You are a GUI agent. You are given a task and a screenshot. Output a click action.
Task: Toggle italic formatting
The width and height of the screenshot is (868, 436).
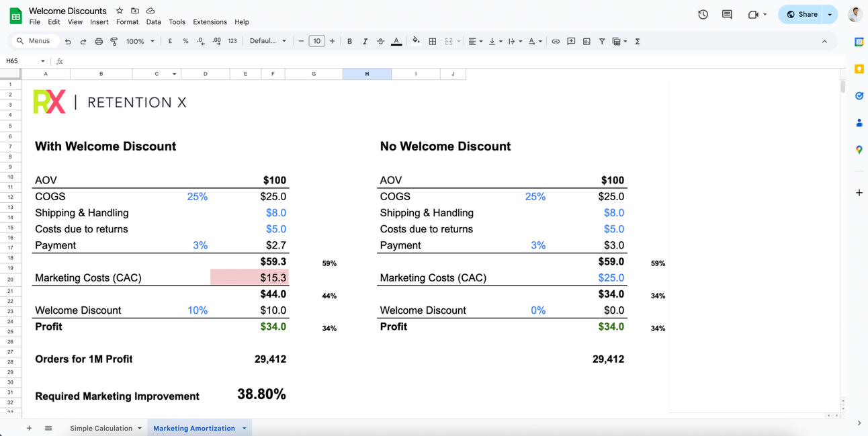(365, 41)
